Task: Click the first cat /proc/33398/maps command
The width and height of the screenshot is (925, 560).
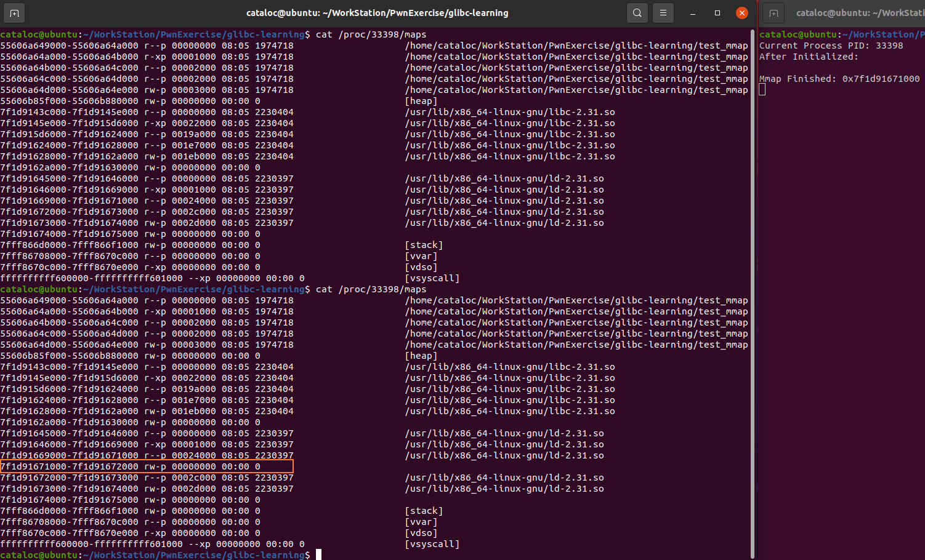Action: click(x=371, y=34)
